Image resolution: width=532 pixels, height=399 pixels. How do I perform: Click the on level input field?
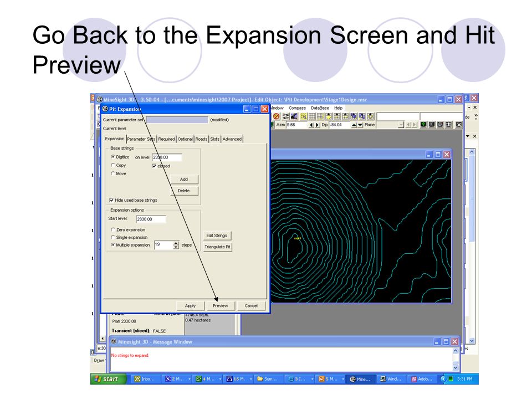(x=167, y=157)
